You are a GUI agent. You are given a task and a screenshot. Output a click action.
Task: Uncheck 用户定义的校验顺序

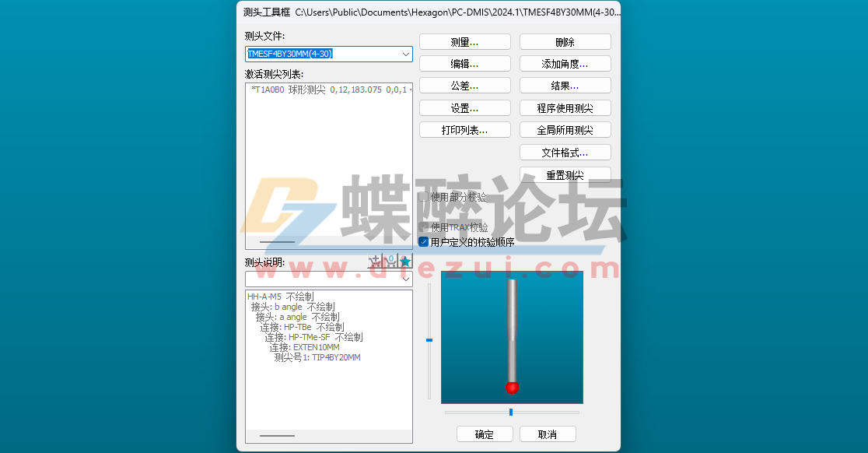tap(424, 241)
